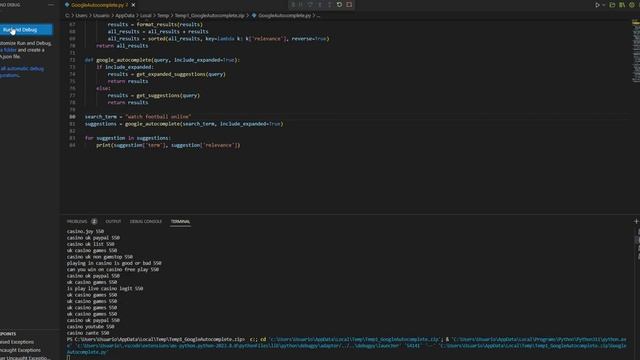Screen dimensions: 640x360
Task: Click the Uncaught Exceptions breakpoint option
Action: pos(20,350)
